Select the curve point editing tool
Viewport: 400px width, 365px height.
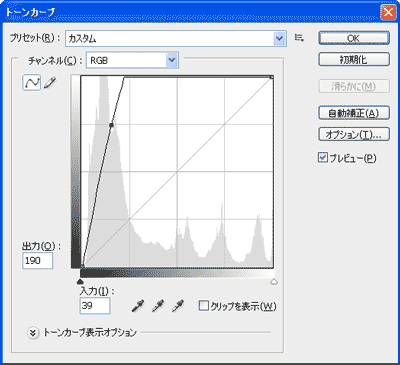click(32, 82)
